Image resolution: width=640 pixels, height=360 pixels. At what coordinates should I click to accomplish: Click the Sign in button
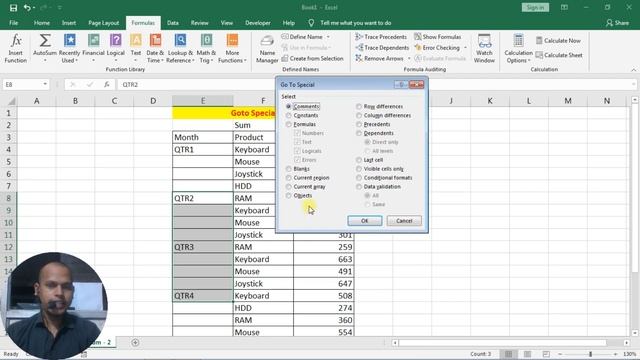coord(535,7)
